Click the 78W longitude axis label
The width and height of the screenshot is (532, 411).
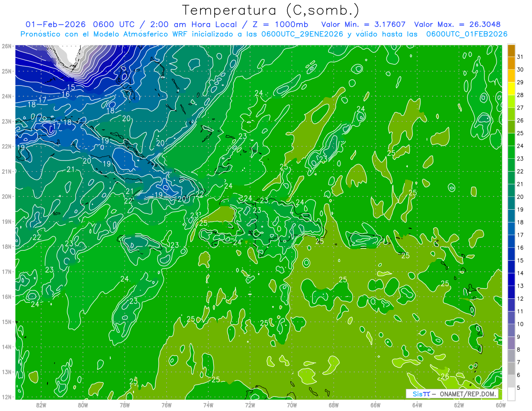125,405
